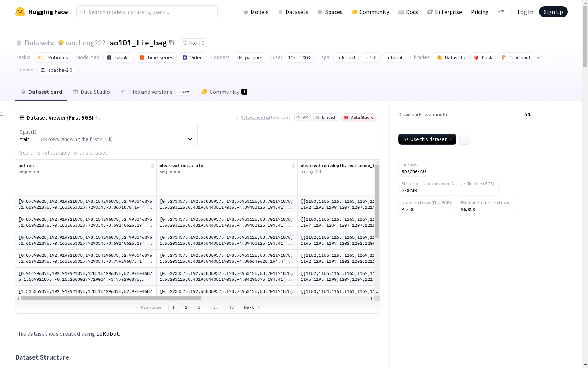Click the heart like button

click(x=190, y=43)
